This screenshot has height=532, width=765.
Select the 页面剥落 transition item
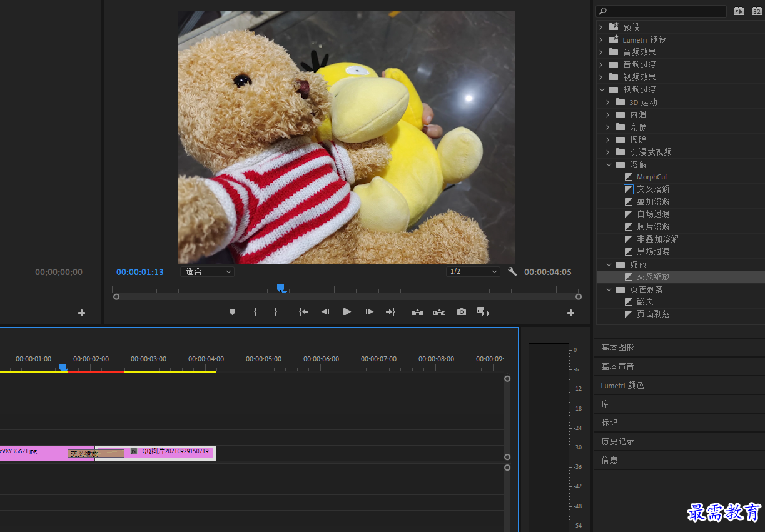click(x=653, y=314)
